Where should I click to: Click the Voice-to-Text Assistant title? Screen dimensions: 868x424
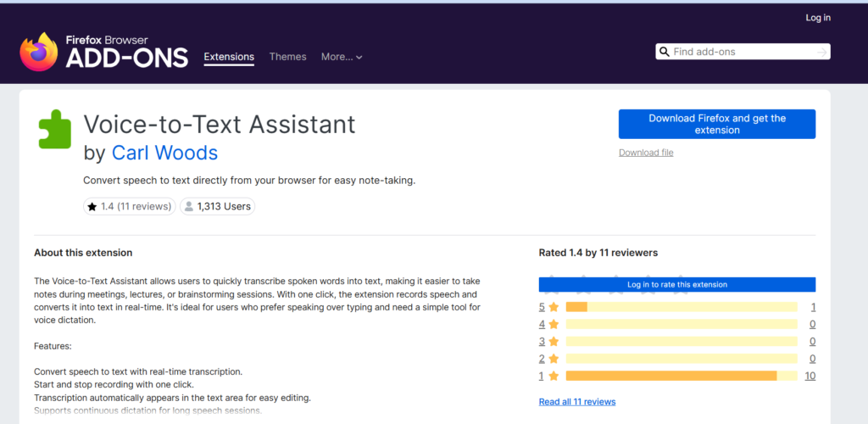coord(220,125)
